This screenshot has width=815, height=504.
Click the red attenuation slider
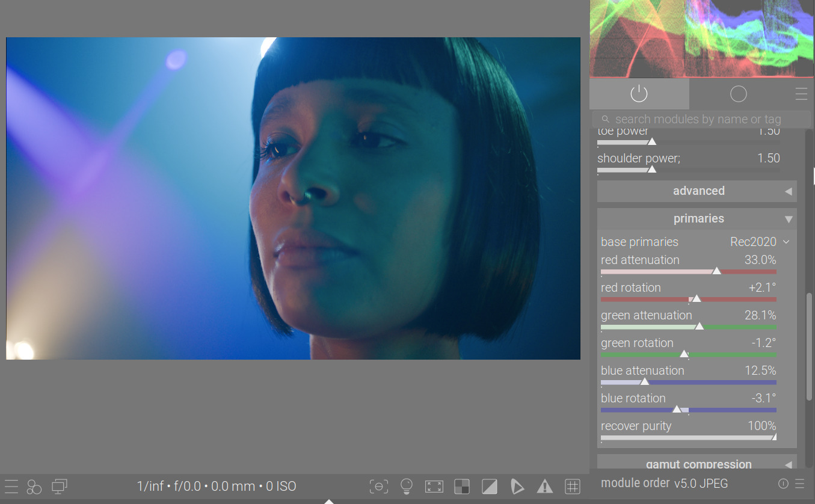pos(688,271)
